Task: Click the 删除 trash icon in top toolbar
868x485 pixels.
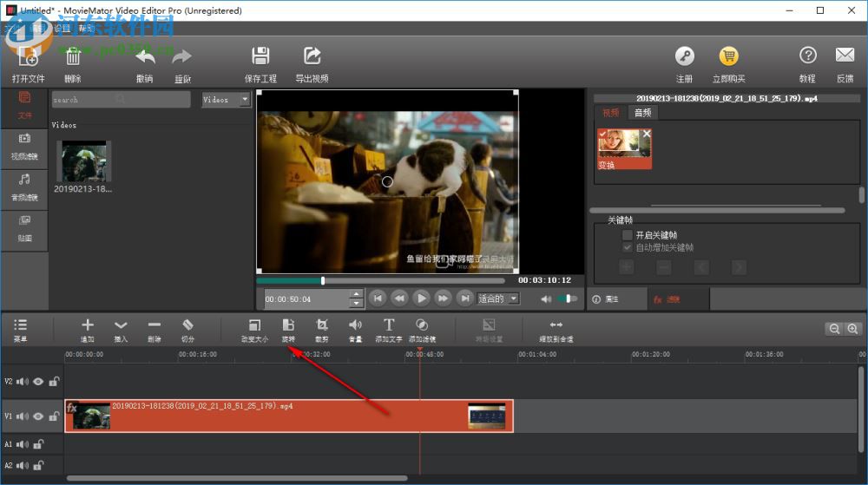Action: coord(73,56)
